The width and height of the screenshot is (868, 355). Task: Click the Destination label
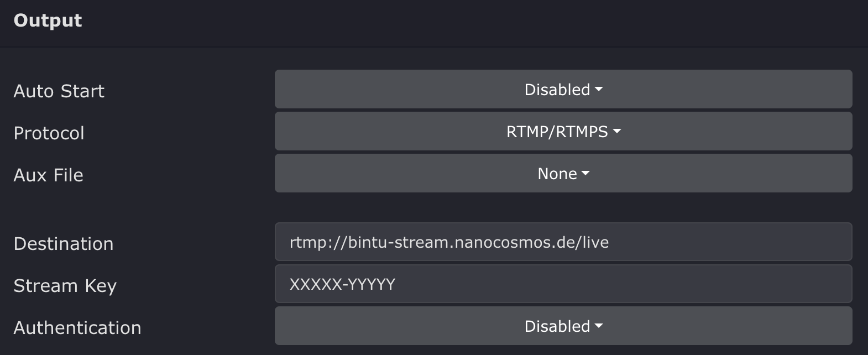64,244
